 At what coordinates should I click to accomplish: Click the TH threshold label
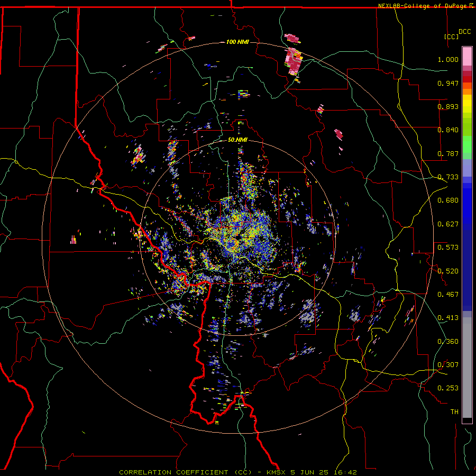click(x=454, y=412)
